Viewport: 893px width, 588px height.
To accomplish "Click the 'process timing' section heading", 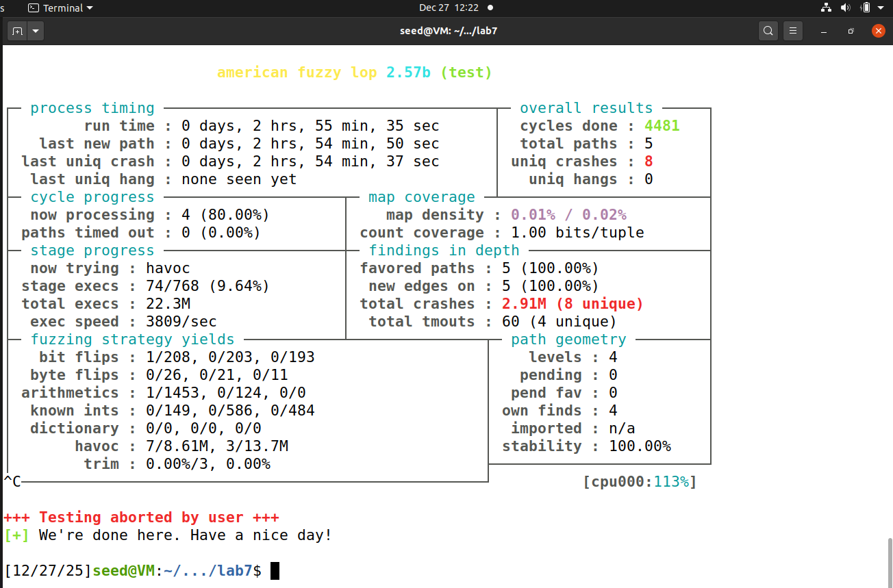I will click(x=92, y=108).
